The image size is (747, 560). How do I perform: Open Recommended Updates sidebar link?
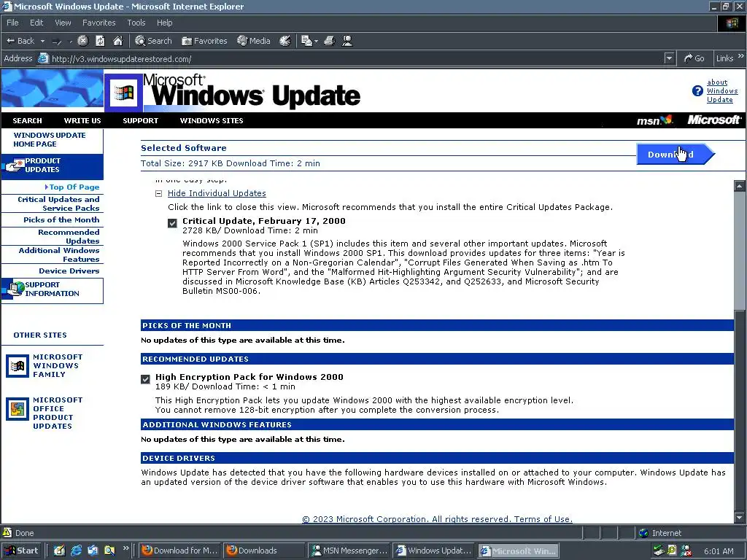click(x=69, y=237)
